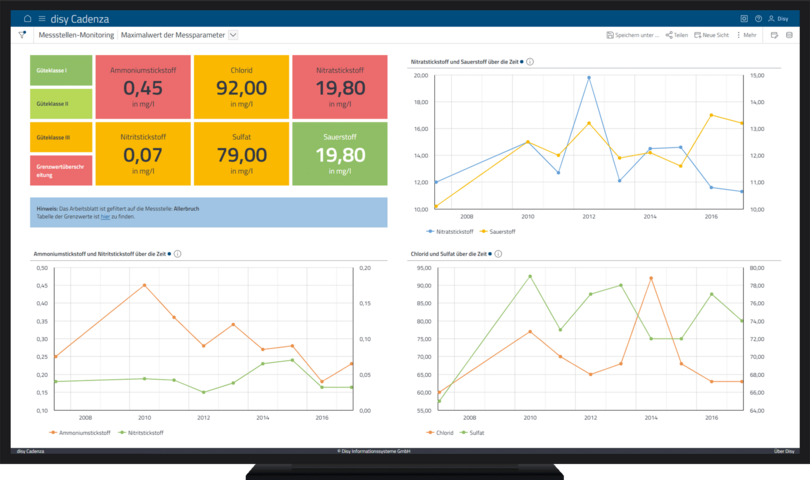Viewport: 810px width, 480px height.
Task: Select Maximalwert der Messparameter worksheet title
Action: click(173, 35)
